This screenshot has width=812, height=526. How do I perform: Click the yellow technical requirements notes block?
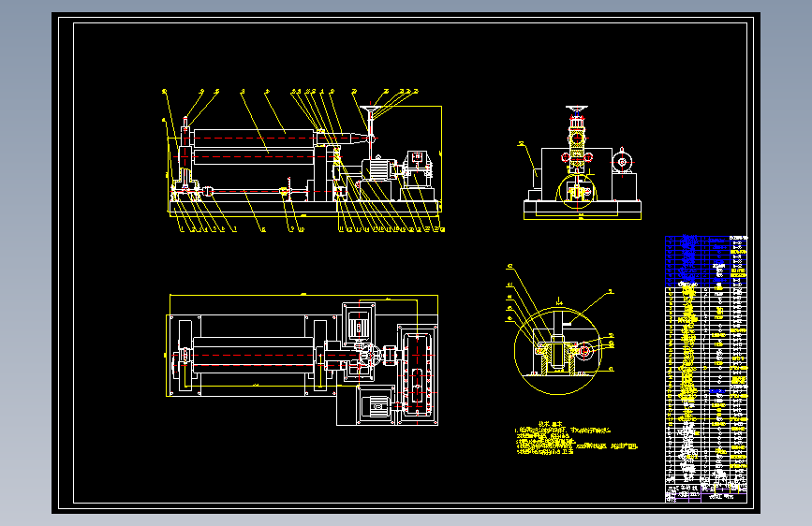click(576, 439)
